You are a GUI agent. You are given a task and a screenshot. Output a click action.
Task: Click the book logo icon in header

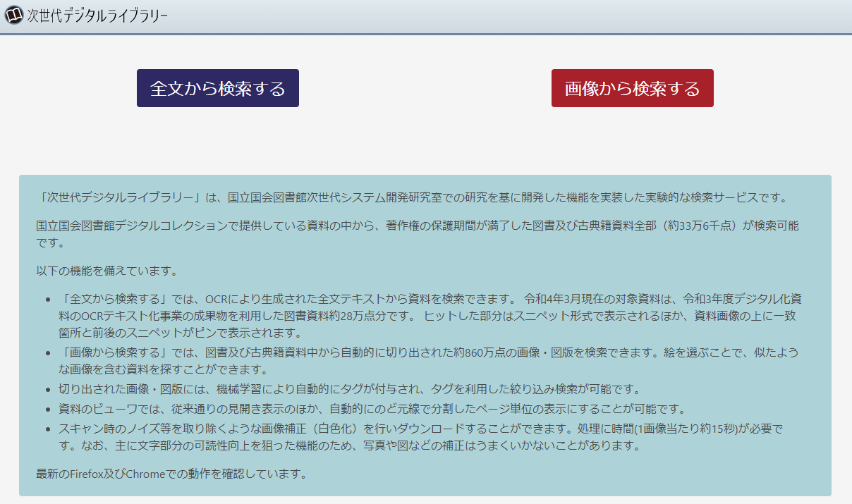pos(14,15)
